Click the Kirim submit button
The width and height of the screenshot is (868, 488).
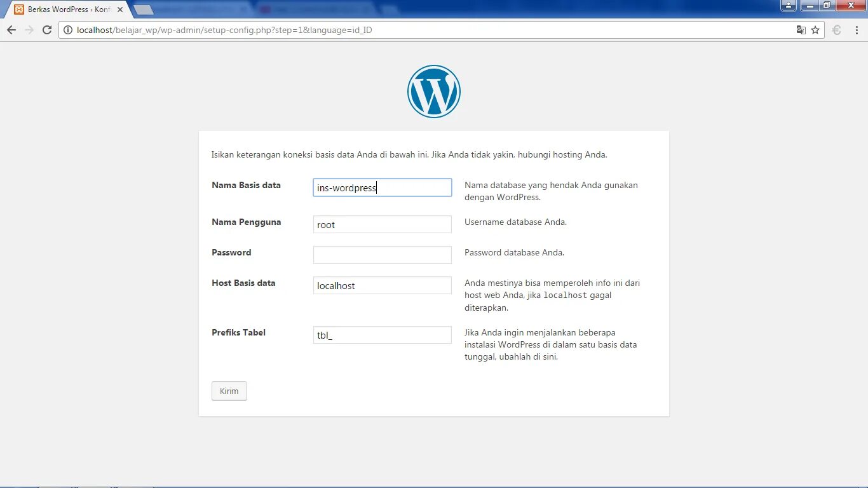pyautogui.click(x=229, y=391)
